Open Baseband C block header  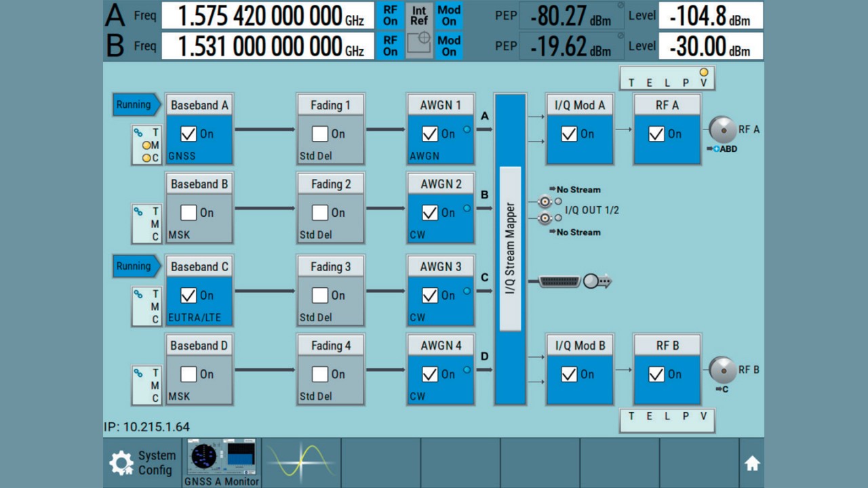(x=199, y=266)
